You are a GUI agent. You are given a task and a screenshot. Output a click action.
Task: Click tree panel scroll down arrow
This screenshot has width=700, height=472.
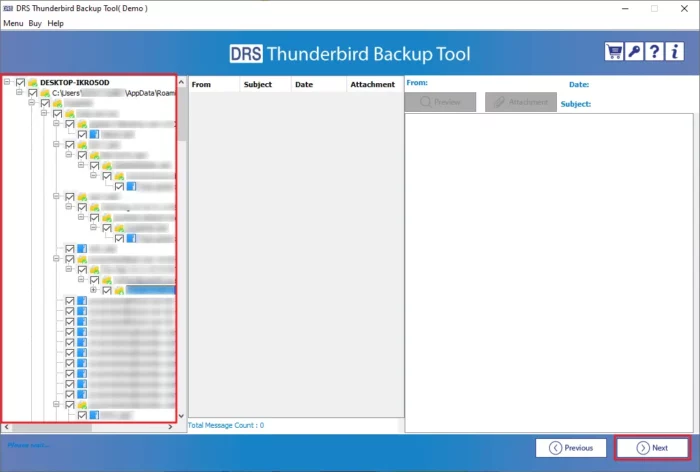(x=181, y=416)
